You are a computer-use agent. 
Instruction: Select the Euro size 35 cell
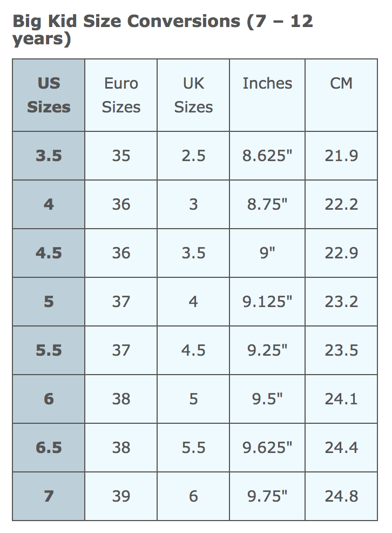tap(121, 156)
